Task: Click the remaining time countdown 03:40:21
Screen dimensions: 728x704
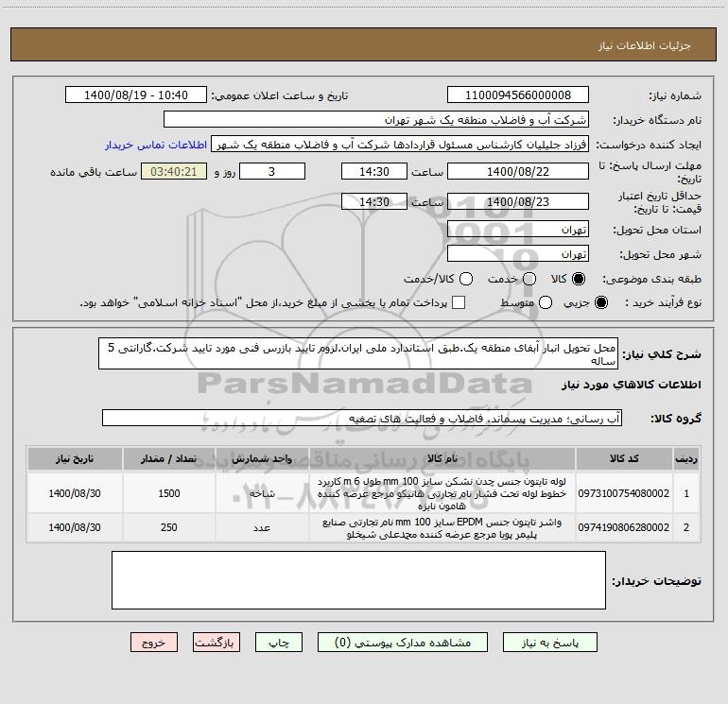Action: coord(174,172)
